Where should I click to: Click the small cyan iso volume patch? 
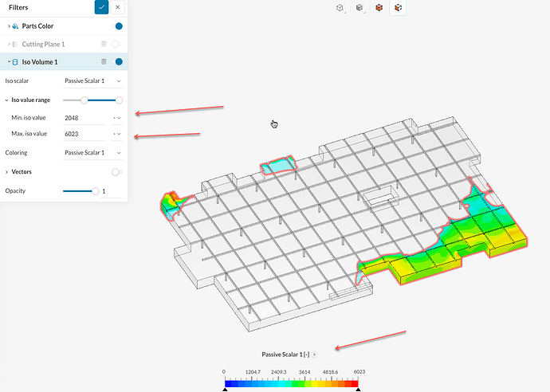click(278, 165)
